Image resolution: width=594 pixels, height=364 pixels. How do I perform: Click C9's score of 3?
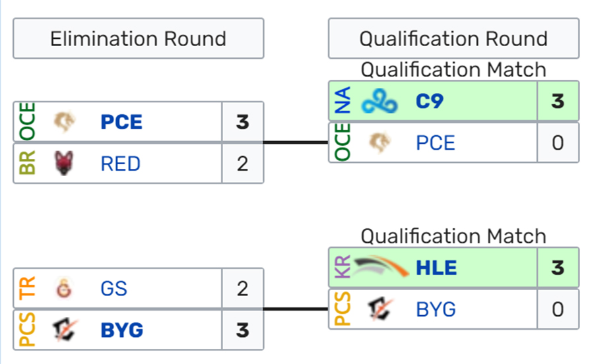pyautogui.click(x=558, y=101)
